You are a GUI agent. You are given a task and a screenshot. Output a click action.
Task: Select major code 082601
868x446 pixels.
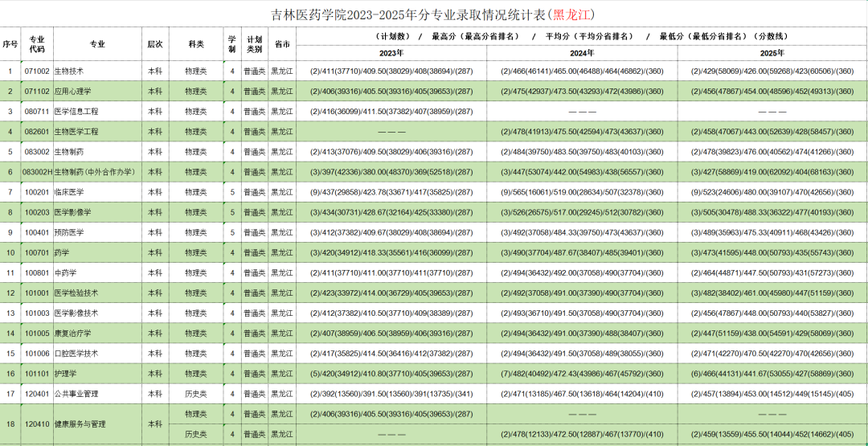tap(37, 132)
